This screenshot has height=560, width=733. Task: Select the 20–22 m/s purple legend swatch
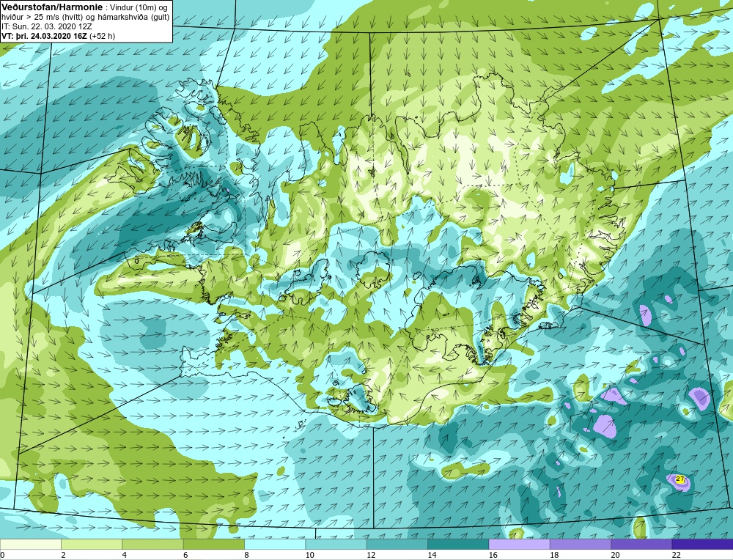coord(641,545)
